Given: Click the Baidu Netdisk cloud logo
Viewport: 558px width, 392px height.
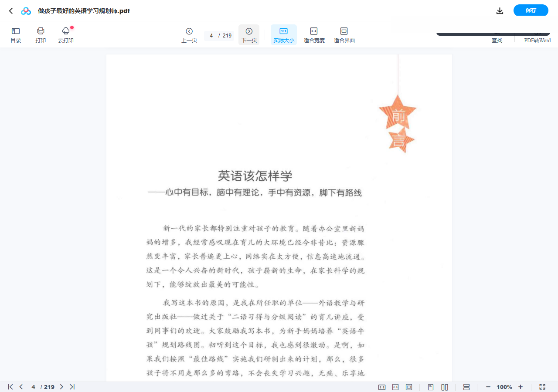Looking at the screenshot, I should point(26,11).
